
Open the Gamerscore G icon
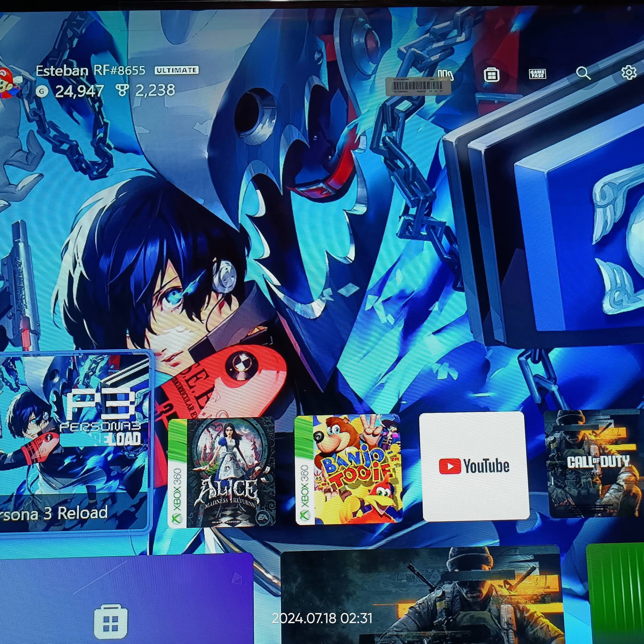pos(42,91)
